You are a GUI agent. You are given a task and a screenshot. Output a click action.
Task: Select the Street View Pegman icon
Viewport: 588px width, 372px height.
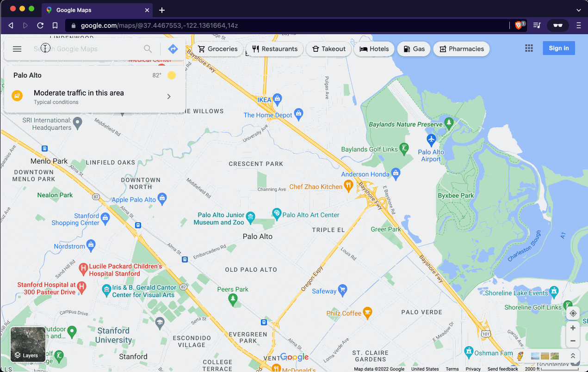tap(520, 356)
